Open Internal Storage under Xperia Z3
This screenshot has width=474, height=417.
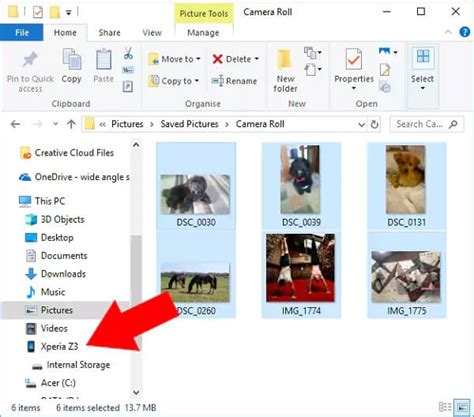71,365
